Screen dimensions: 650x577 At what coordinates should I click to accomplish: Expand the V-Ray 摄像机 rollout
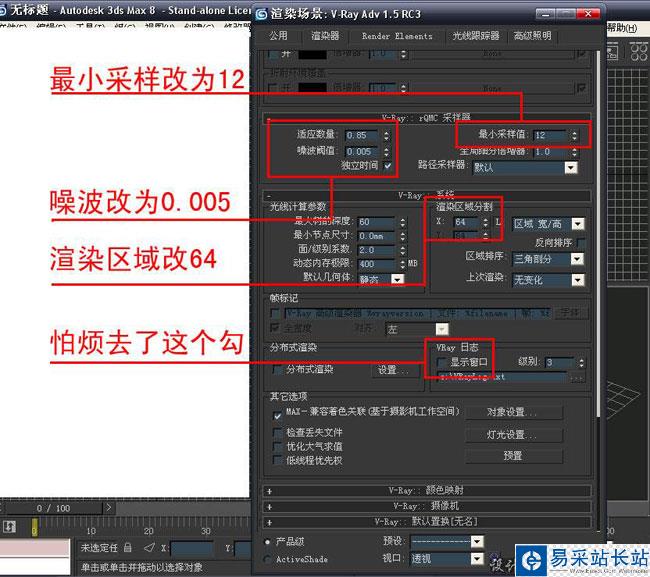pos(427,506)
